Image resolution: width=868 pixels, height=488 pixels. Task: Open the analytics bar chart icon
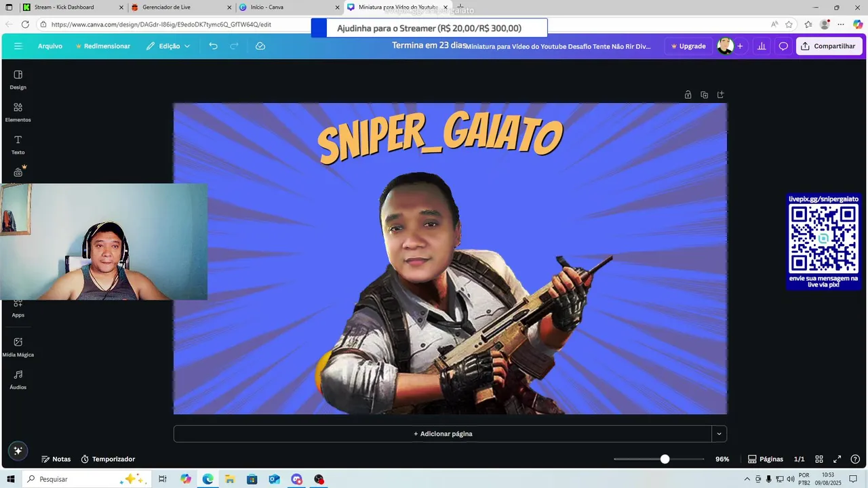[x=762, y=46]
